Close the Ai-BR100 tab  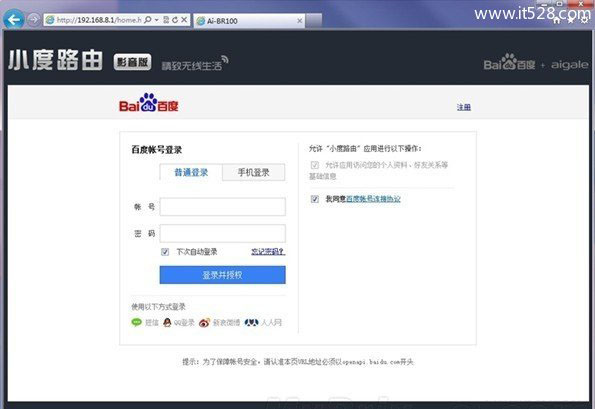299,21
